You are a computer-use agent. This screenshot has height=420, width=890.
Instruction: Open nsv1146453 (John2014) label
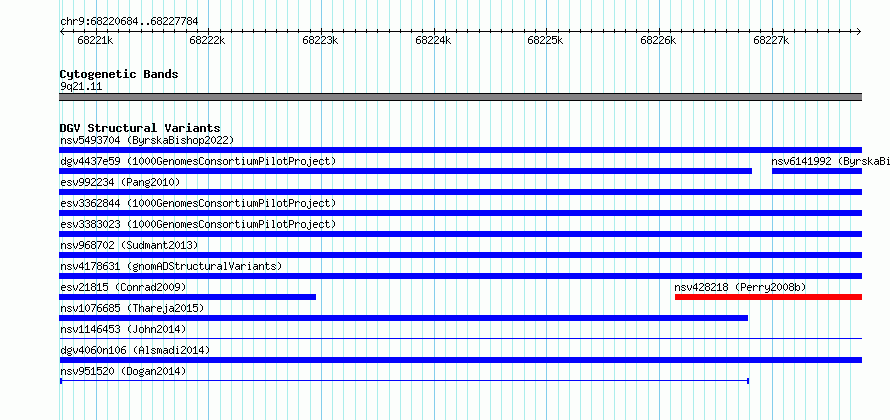123,329
